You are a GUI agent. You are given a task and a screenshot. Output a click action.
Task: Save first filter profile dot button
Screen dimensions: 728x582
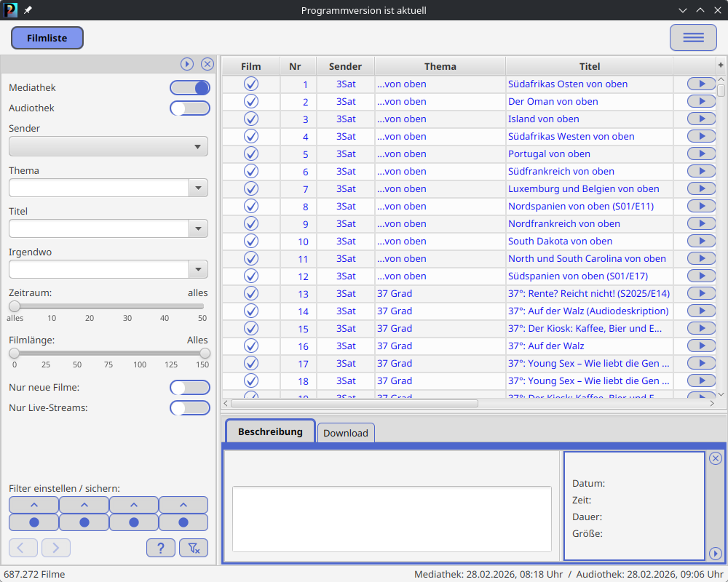34,522
